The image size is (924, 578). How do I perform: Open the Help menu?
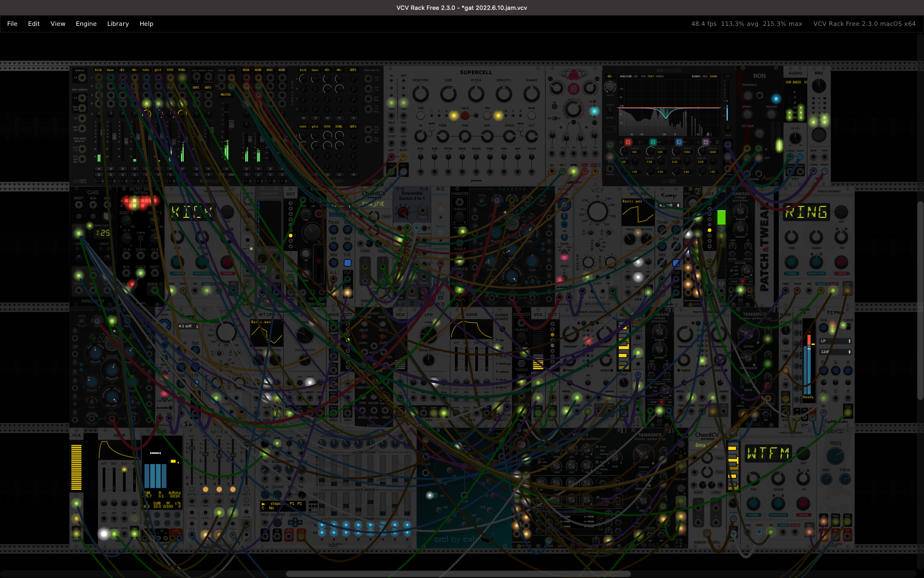coord(146,24)
